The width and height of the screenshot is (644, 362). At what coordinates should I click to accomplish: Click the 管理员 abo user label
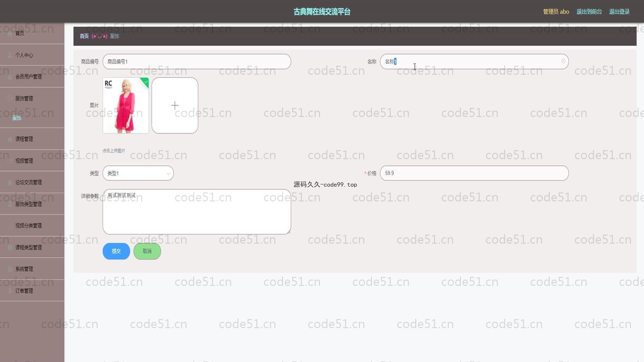point(556,12)
